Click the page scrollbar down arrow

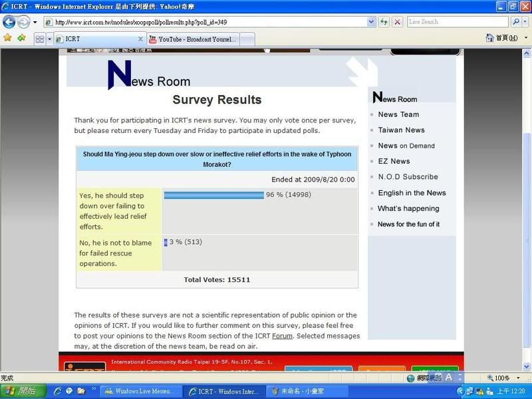click(x=526, y=366)
